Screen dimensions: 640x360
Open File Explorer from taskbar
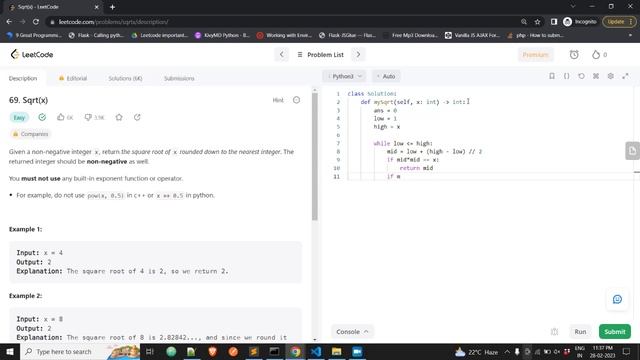coord(336,351)
